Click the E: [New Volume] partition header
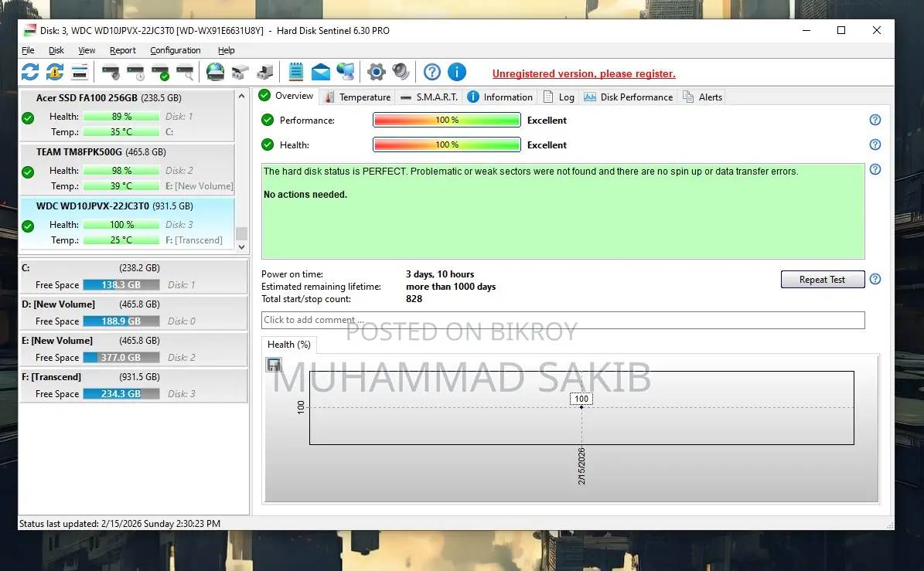Viewport: 924px width, 571px height. pyautogui.click(x=134, y=341)
